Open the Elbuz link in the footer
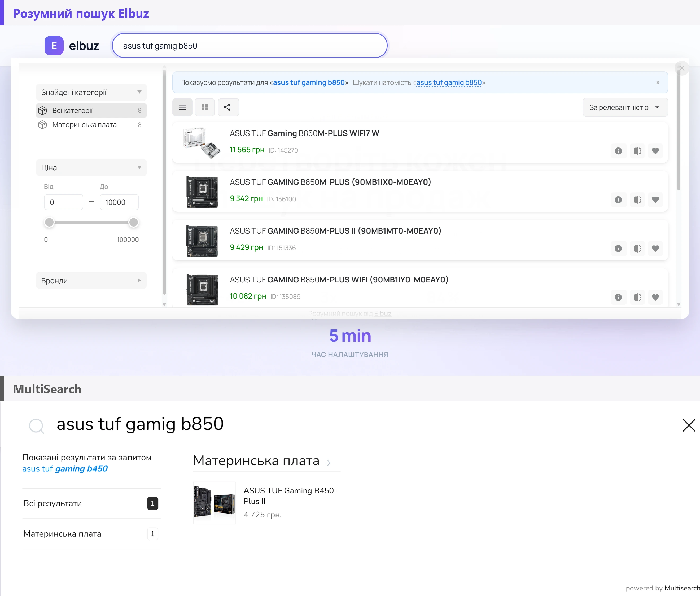The image size is (700, 596). pyautogui.click(x=383, y=313)
